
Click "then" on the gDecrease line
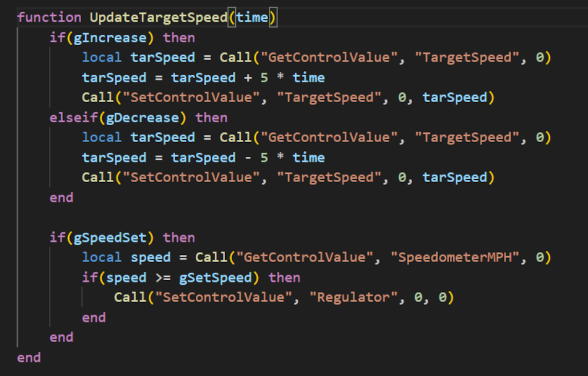[212, 118]
